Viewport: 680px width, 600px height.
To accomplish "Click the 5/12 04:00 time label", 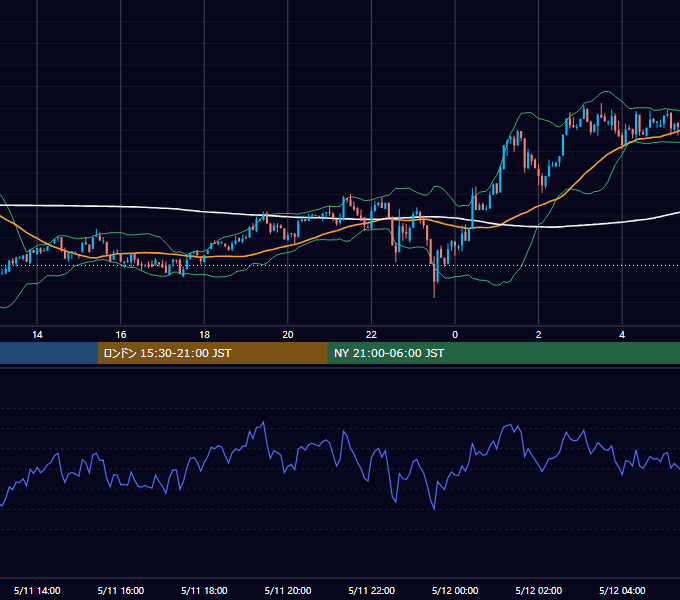I will pos(622,590).
